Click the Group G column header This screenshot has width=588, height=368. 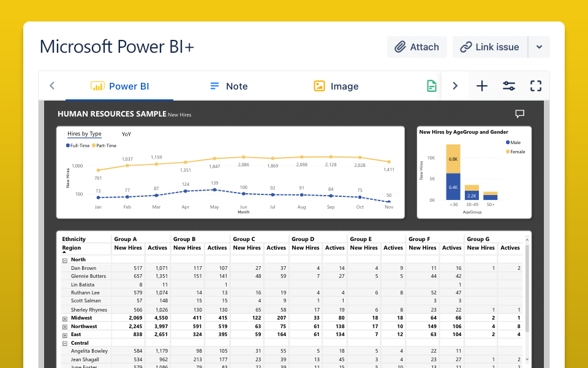(478, 239)
